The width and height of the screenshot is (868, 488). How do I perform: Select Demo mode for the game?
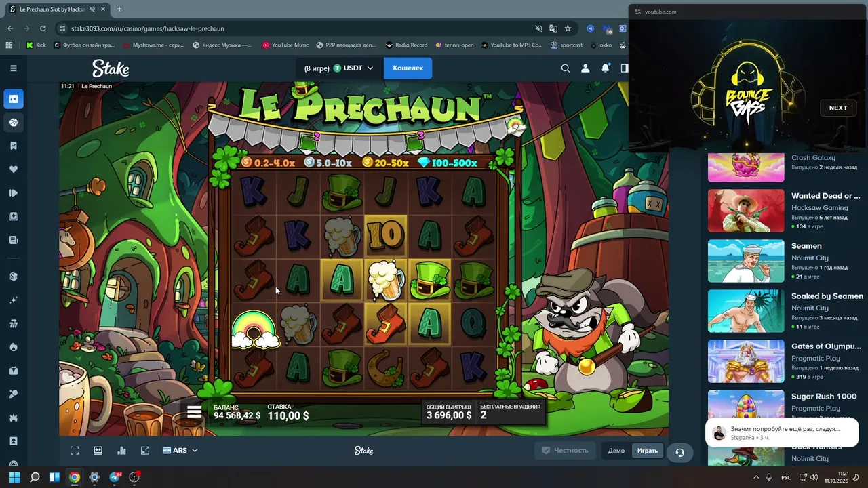point(616,451)
